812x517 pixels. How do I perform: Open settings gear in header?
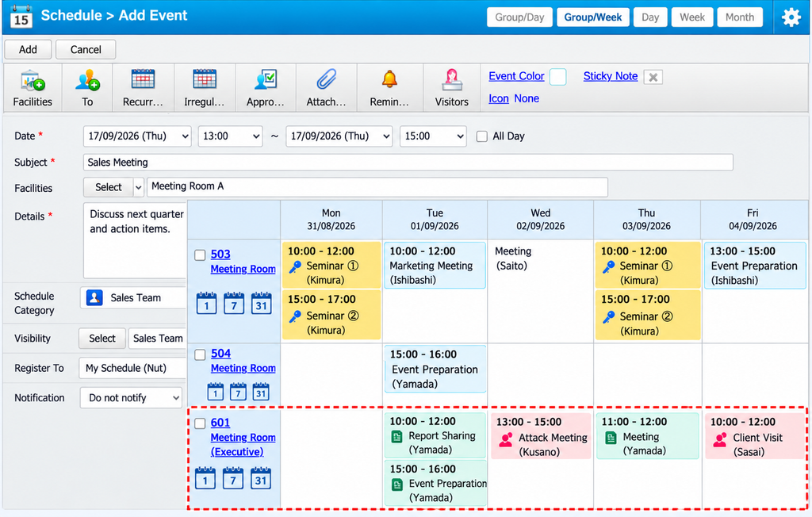tap(791, 17)
